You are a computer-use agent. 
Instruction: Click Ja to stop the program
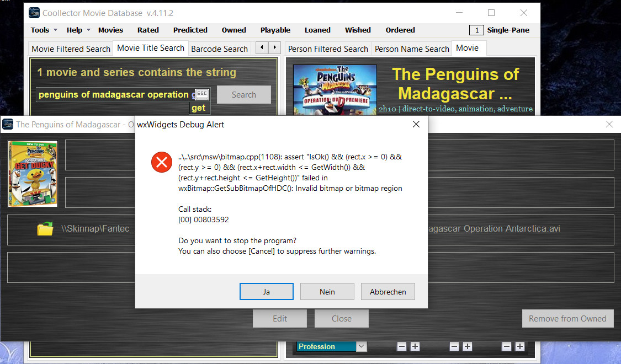tap(267, 292)
